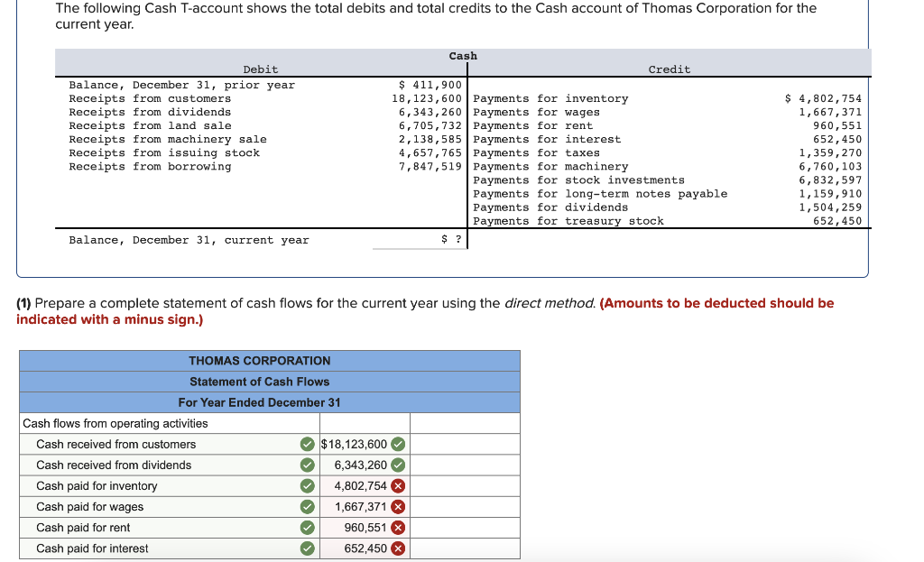Click the green checkmark beside 6,343,260
The width and height of the screenshot is (924, 562).
point(397,465)
